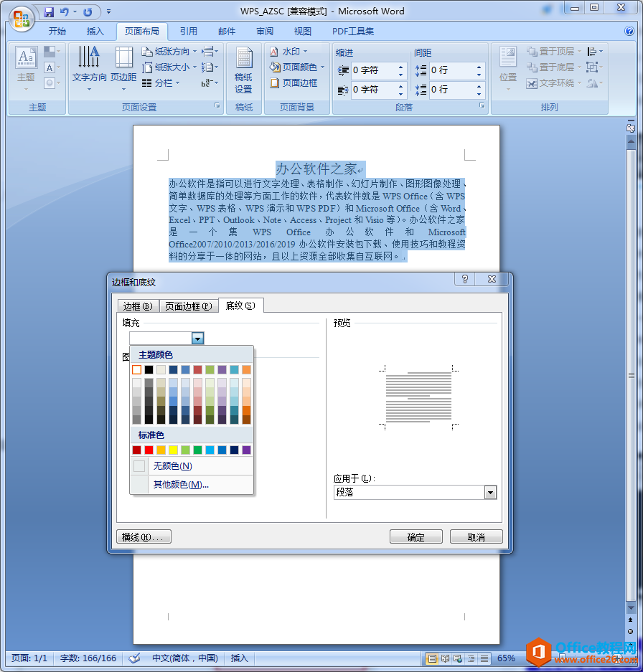This screenshot has width=643, height=672.
Task: Open manuscript paper settings (稿纸设置)
Action: tap(243, 70)
